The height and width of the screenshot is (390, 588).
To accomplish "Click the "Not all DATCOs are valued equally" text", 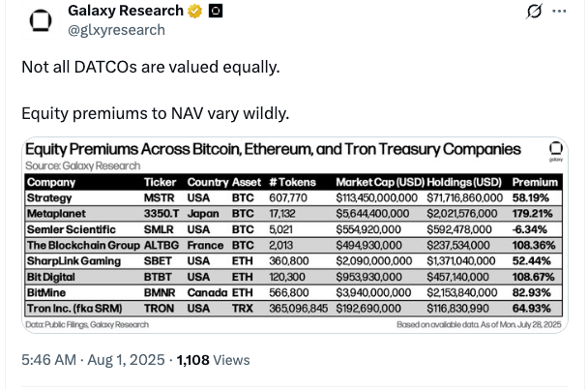I will coord(150,67).
